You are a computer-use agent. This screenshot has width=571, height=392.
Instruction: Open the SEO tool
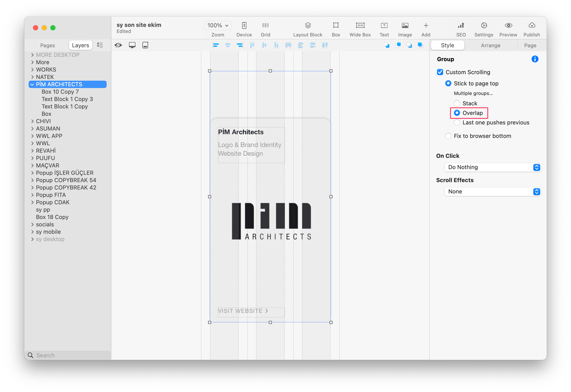pos(461,25)
